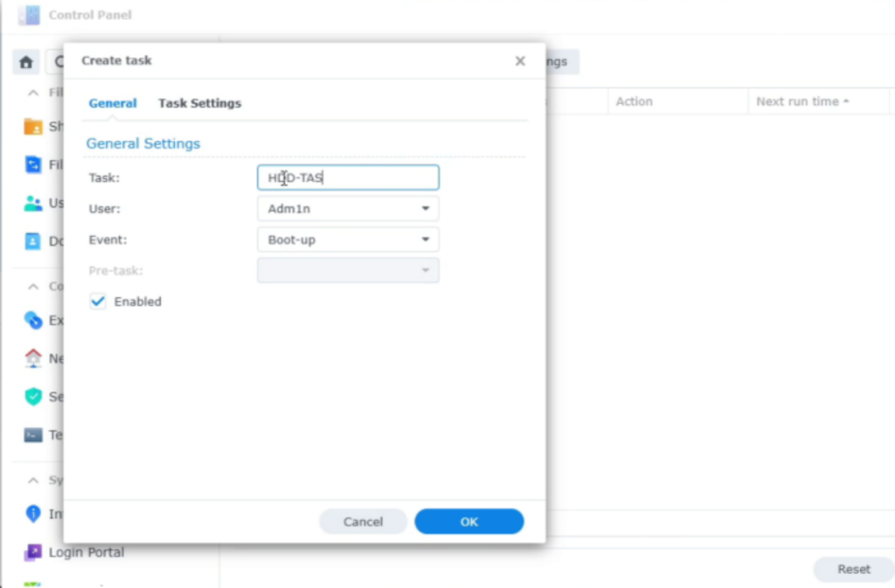Open Shared Folder icon in sidebar
The image size is (895, 588).
[x=33, y=127]
